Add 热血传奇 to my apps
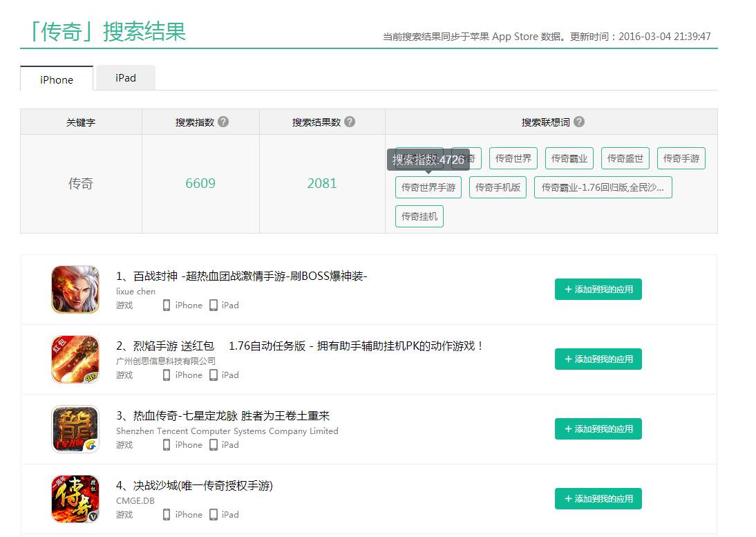Screen dimensions: 756x537 click(x=598, y=429)
